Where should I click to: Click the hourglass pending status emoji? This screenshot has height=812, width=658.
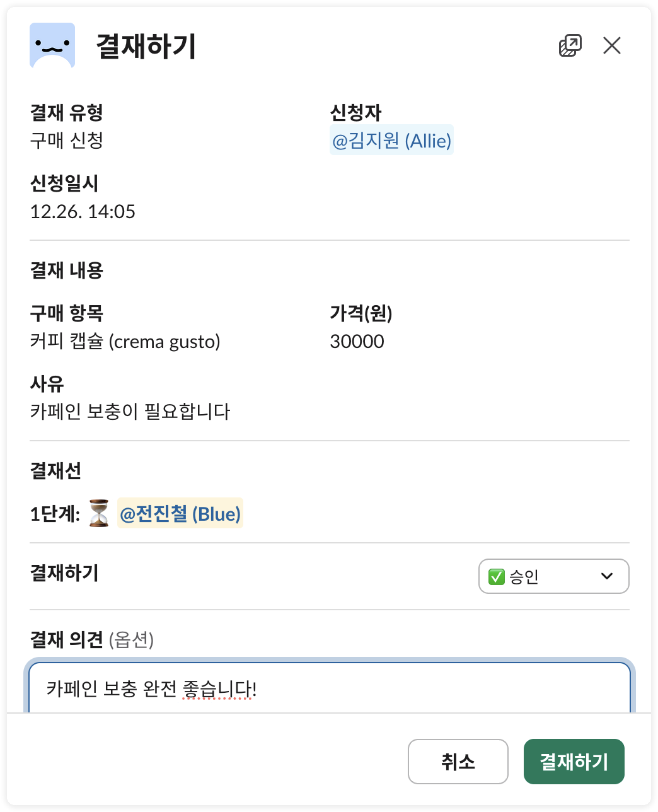(x=98, y=514)
